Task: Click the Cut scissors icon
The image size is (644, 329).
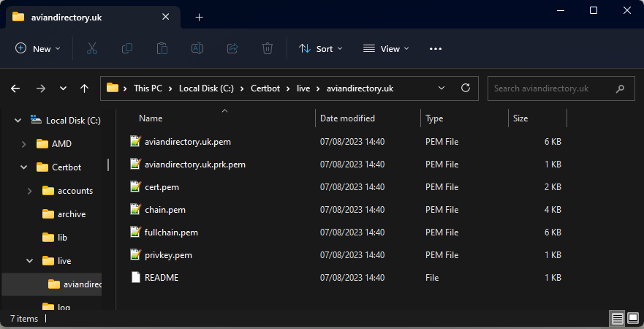Action: coord(91,48)
